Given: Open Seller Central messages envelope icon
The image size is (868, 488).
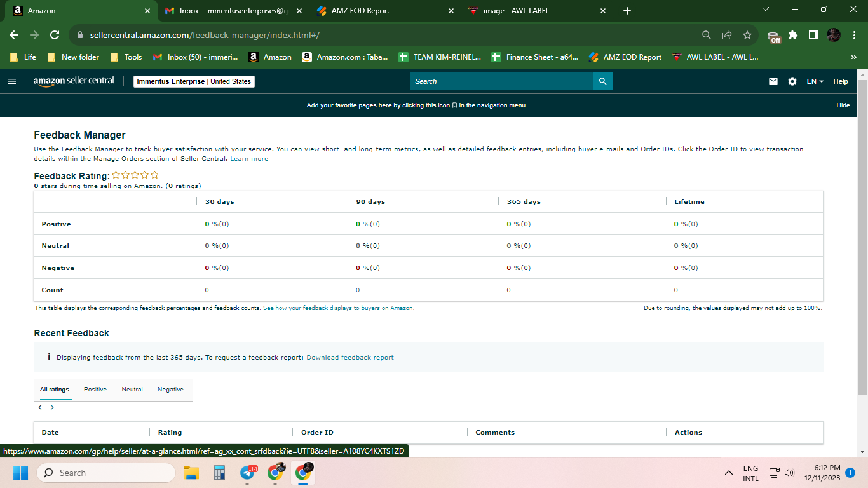Looking at the screenshot, I should 773,81.
